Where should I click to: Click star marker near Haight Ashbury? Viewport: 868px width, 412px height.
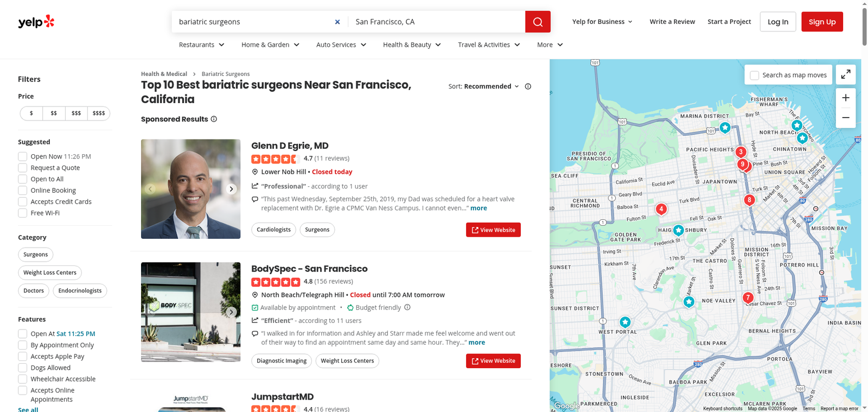678,230
